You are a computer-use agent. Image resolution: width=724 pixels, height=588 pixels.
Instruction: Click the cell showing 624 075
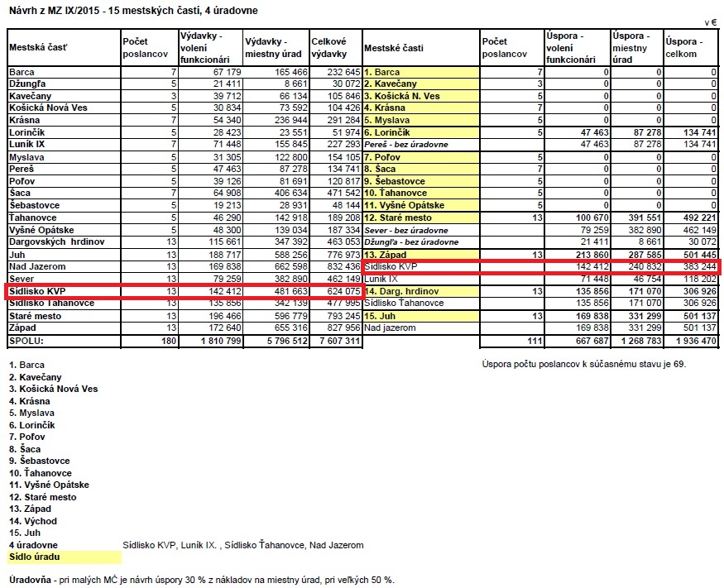pyautogui.click(x=343, y=291)
